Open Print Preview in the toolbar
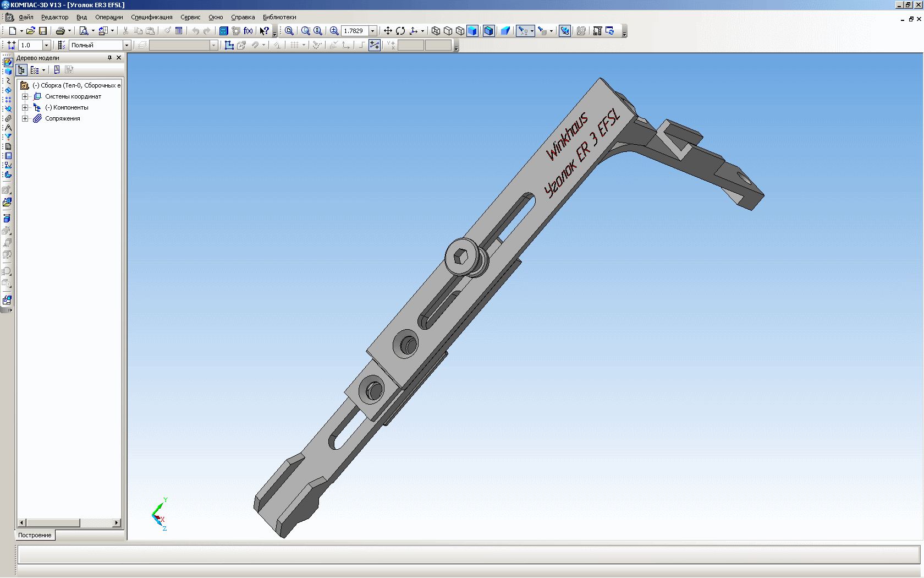 coord(84,31)
